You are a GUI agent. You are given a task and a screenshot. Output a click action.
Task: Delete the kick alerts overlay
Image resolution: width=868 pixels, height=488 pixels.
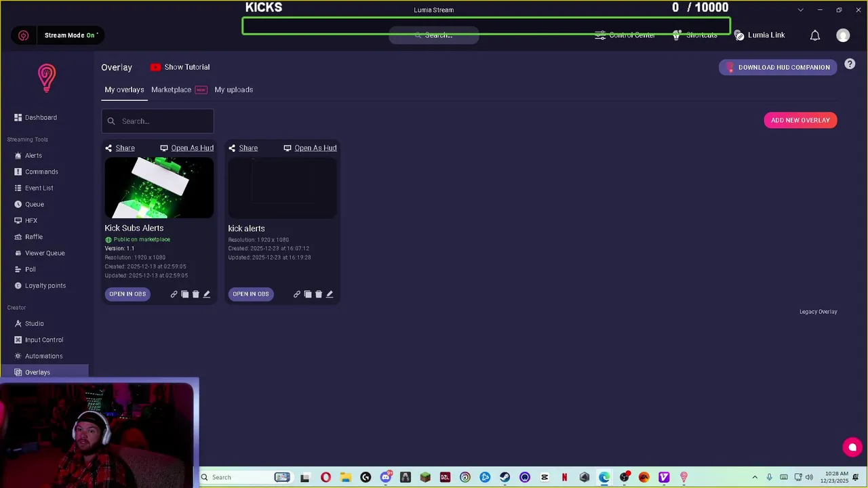click(x=319, y=294)
